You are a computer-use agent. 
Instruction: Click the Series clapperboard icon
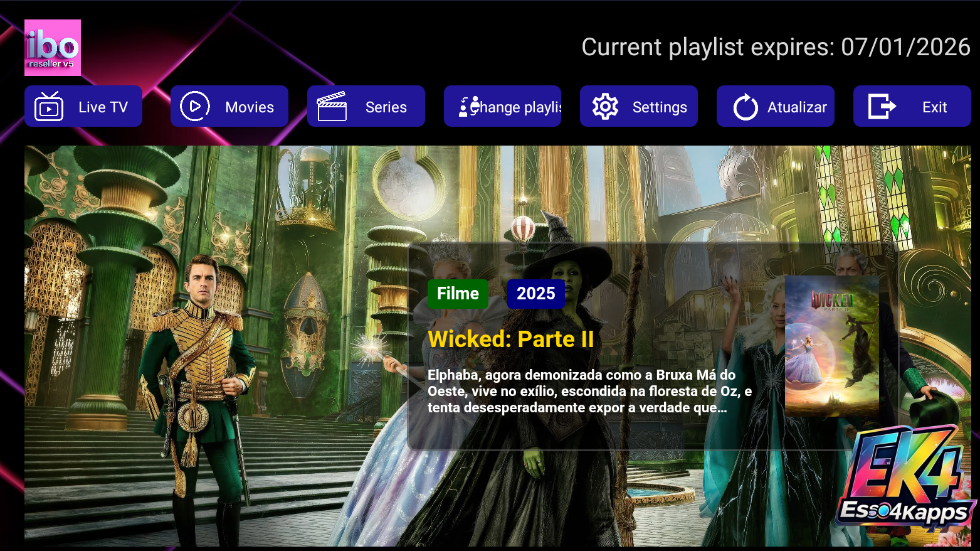pos(332,107)
